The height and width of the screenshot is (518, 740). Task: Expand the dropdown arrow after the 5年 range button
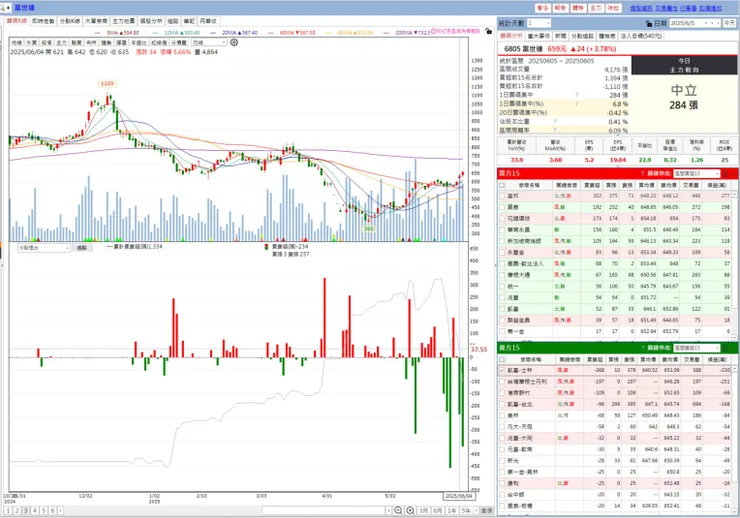pos(475,510)
